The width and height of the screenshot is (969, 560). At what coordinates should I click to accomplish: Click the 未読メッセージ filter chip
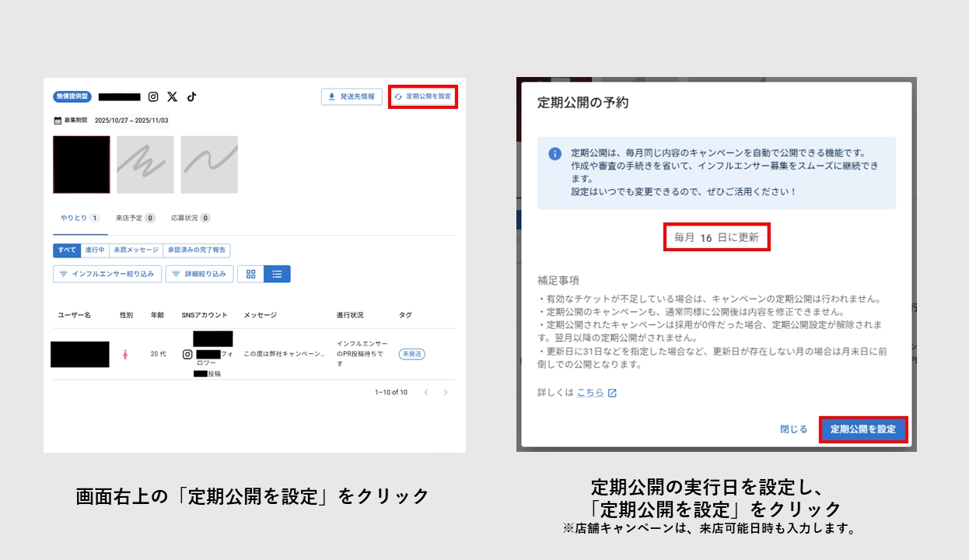[x=135, y=250]
